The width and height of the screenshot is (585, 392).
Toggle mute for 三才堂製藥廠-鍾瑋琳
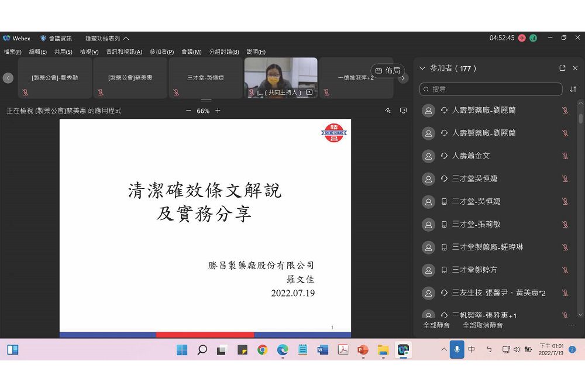(x=565, y=247)
